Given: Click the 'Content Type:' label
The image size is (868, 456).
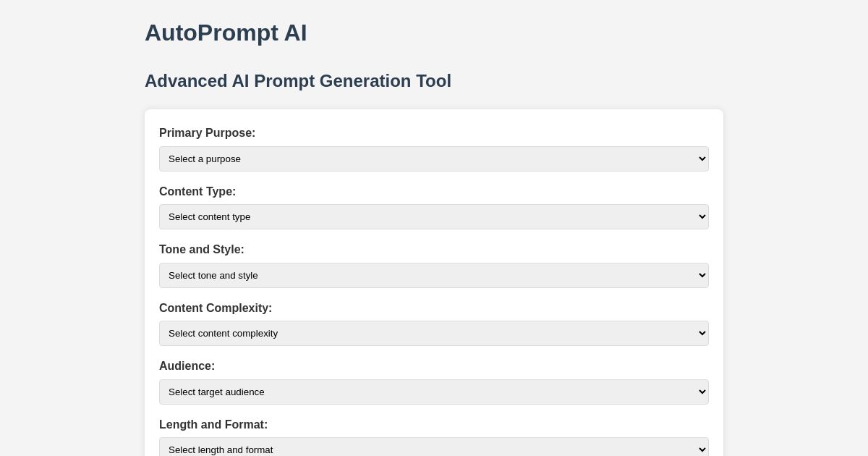Looking at the screenshot, I should (x=197, y=192).
